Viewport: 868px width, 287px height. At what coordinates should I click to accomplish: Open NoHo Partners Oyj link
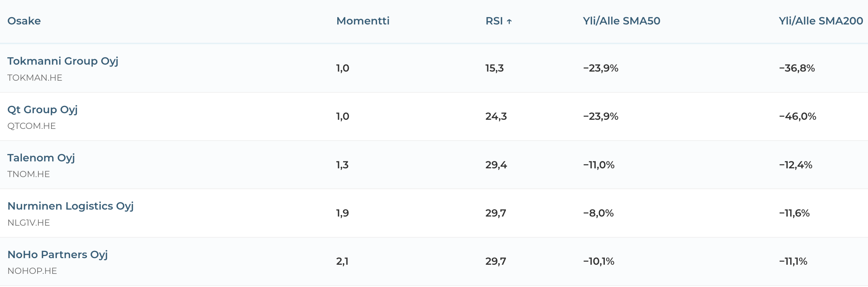[x=58, y=255]
